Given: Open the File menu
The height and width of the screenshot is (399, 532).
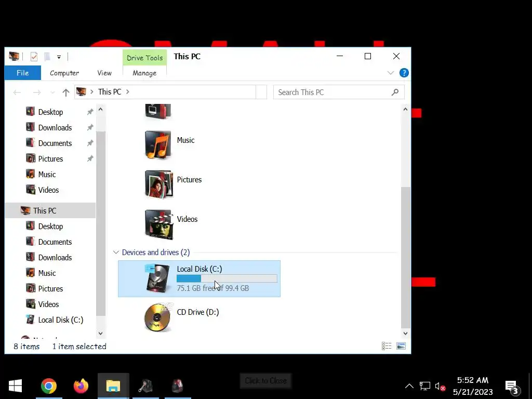Looking at the screenshot, I should 23,73.
